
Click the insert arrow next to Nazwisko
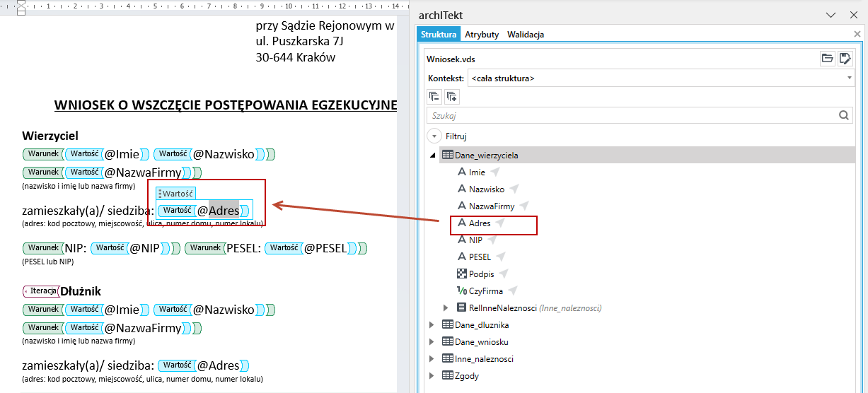coord(514,189)
